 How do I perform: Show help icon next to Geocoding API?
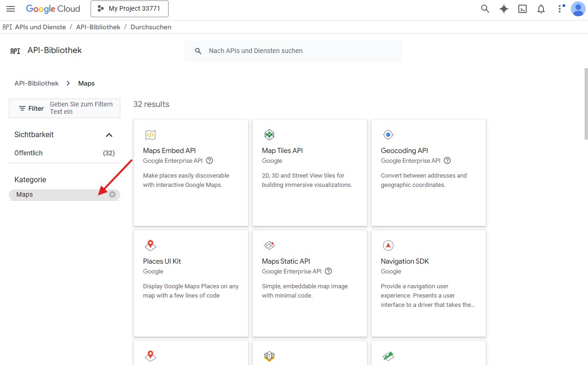point(447,161)
